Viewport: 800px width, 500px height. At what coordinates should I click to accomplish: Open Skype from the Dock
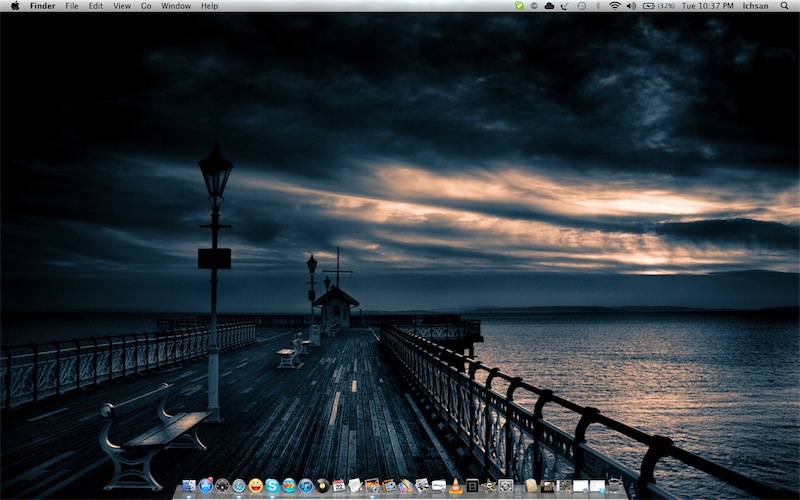(x=272, y=486)
